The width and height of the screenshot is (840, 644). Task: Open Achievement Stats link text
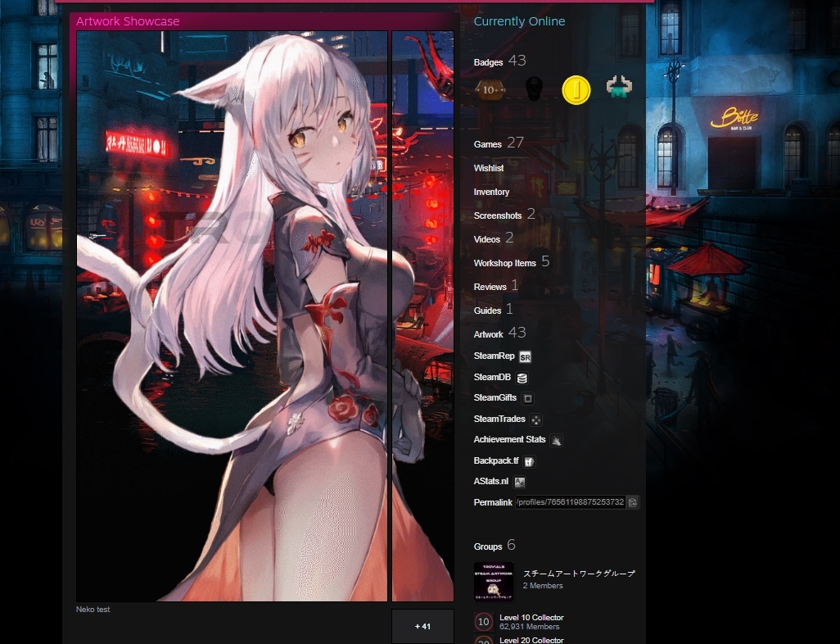[509, 439]
